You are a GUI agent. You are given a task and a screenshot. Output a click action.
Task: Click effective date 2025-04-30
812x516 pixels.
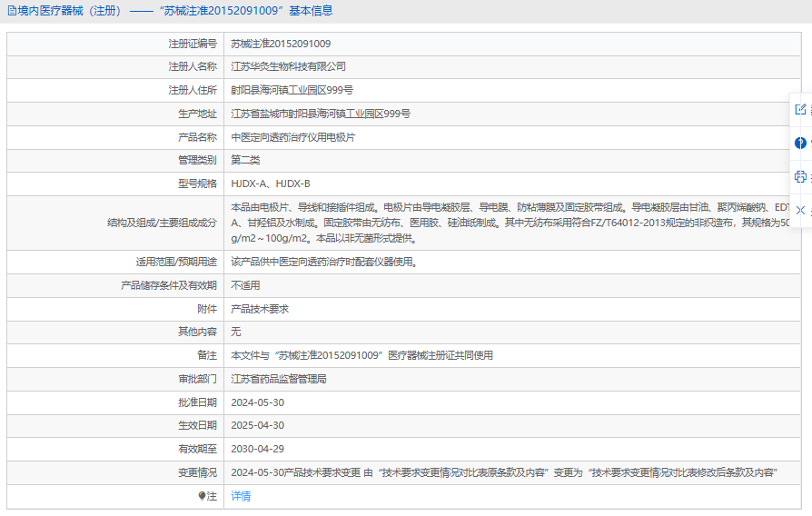[257, 425]
